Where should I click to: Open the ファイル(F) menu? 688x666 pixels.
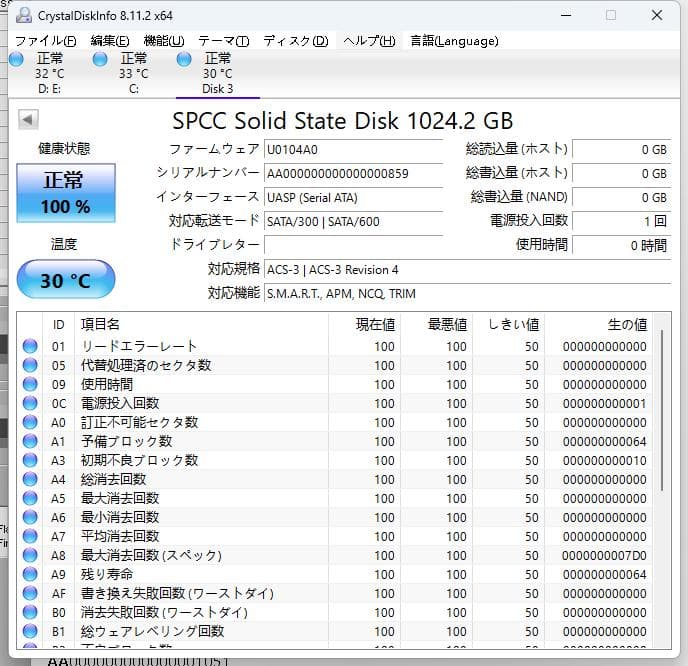pyautogui.click(x=46, y=41)
